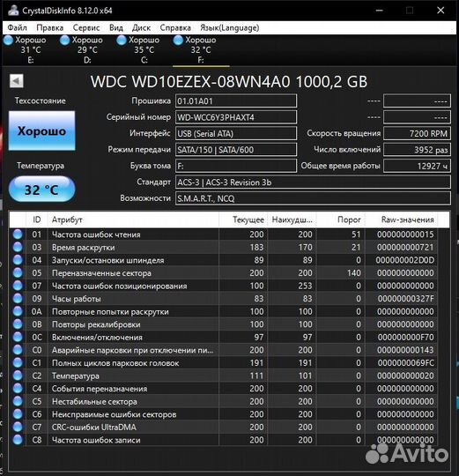The width and height of the screenshot is (459, 476).
Task: Click the Текущее column header
Action: point(243,219)
